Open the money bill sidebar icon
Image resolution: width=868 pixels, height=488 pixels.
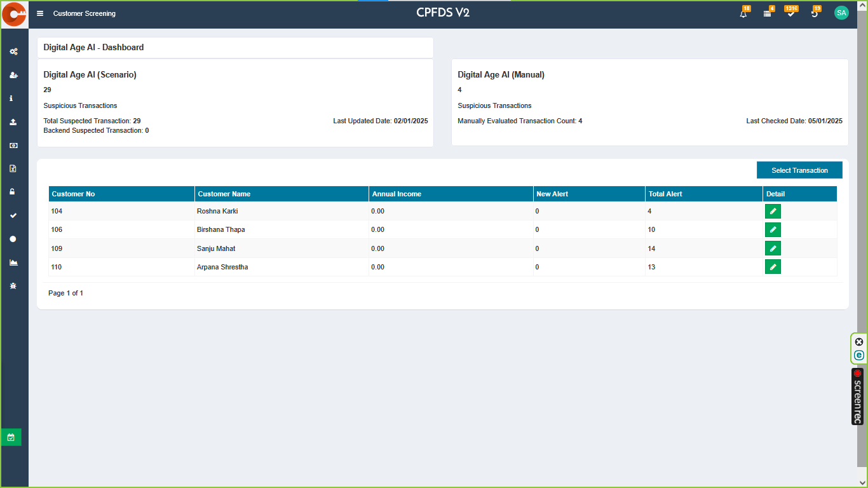pos(13,146)
